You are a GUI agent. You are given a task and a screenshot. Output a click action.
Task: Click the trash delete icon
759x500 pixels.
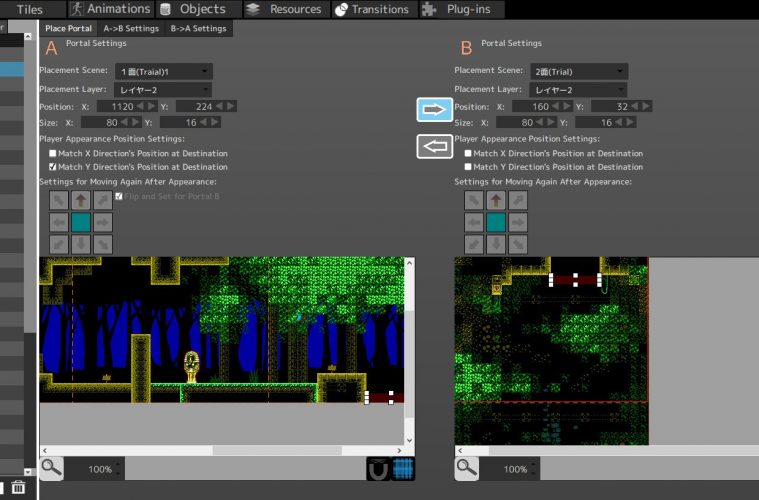point(18,487)
